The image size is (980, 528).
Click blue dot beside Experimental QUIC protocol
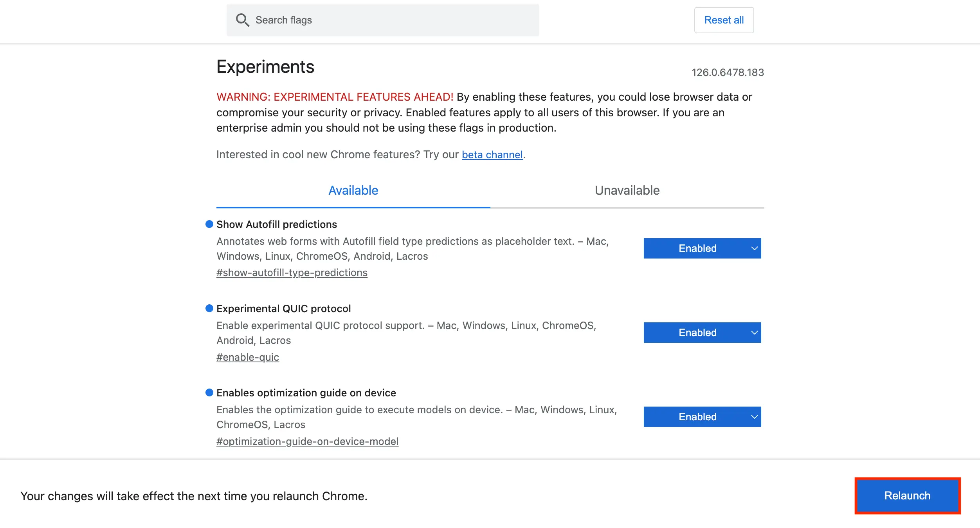209,308
